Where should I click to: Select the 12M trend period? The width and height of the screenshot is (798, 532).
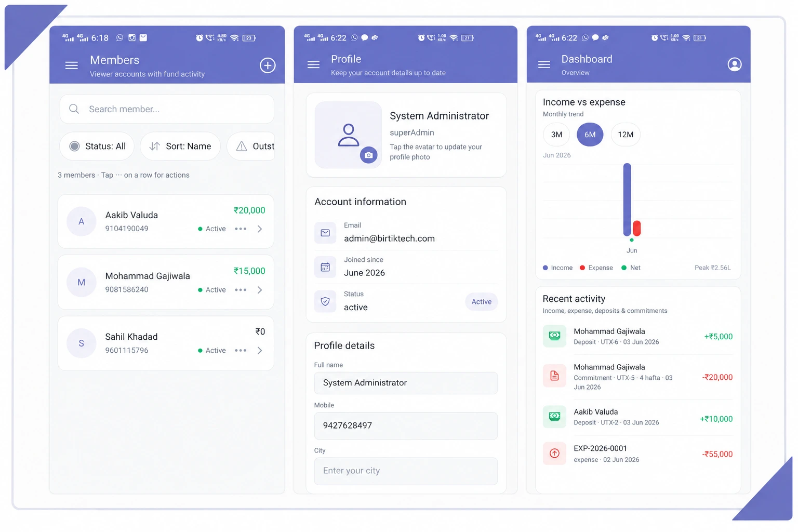[x=626, y=135]
